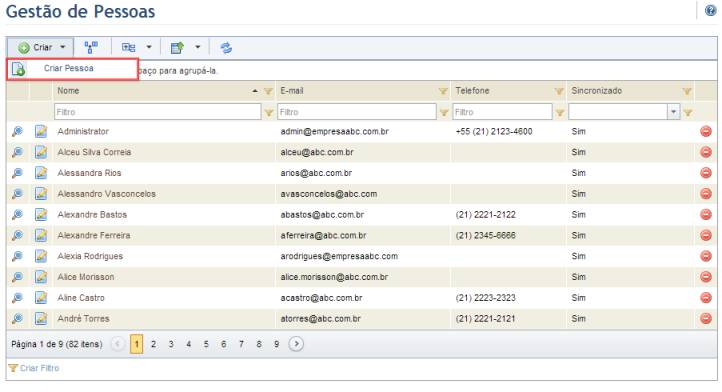View details of Alceu Silva Correia
The height and width of the screenshot is (392, 722).
coord(17,152)
